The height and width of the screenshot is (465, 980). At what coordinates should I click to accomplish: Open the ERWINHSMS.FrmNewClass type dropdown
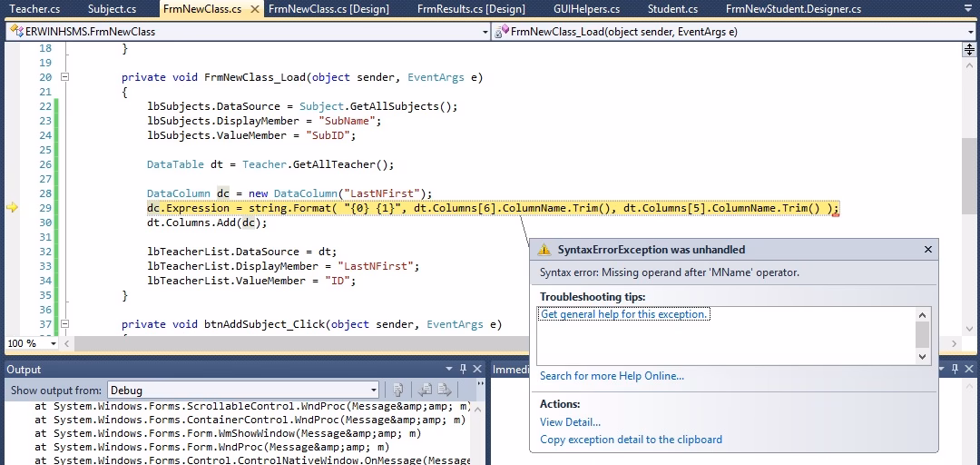tap(485, 31)
